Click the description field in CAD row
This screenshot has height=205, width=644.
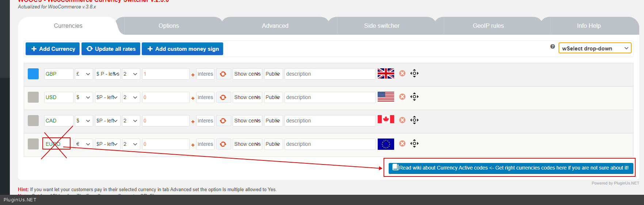click(x=330, y=121)
